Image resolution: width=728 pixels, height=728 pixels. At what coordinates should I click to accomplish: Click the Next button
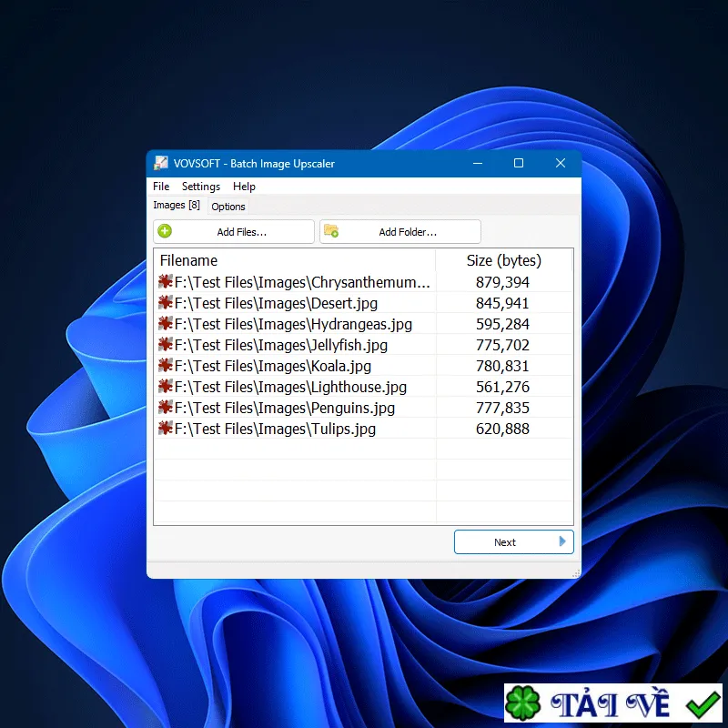tap(513, 541)
